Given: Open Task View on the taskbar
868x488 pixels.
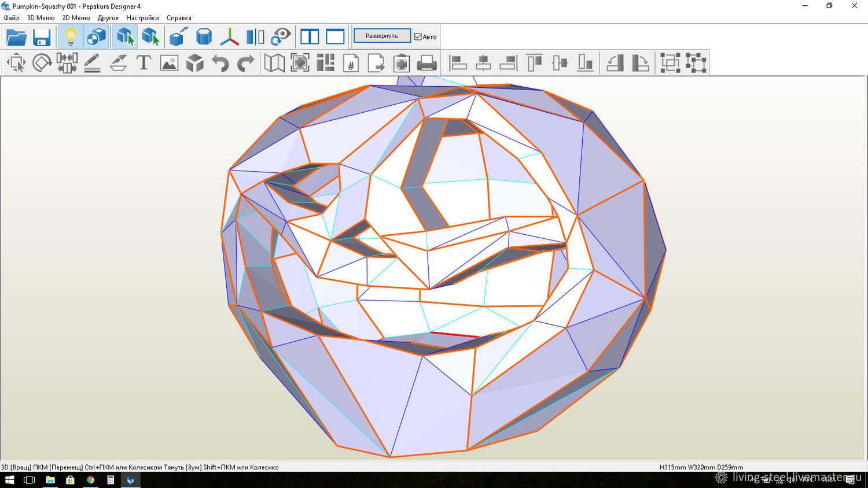Looking at the screenshot, I should pyautogui.click(x=29, y=480).
